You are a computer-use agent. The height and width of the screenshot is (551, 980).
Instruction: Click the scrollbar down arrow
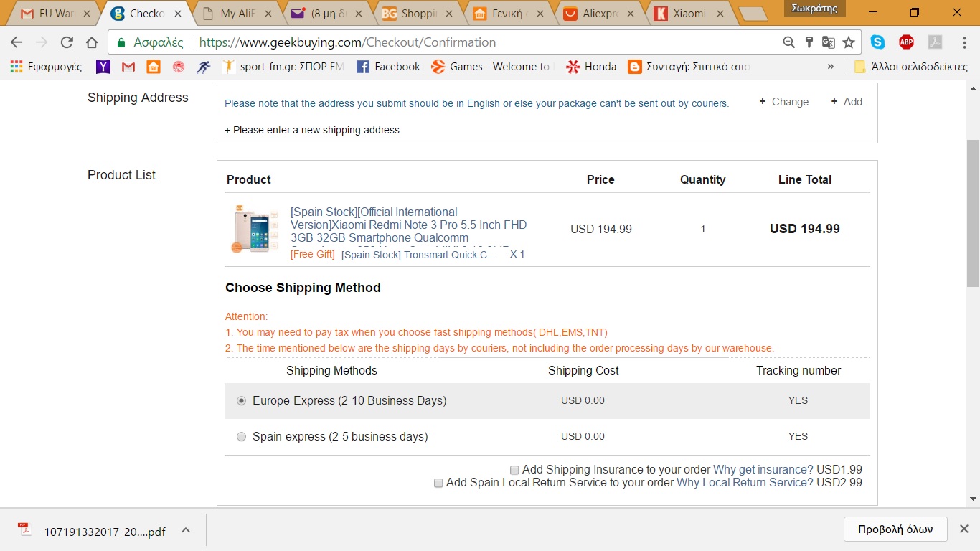tap(973, 499)
